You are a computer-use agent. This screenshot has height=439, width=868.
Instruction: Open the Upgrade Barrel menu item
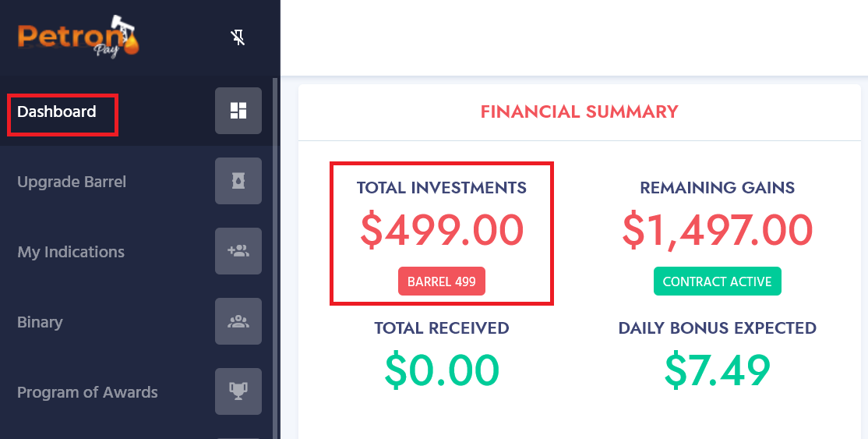tap(72, 182)
